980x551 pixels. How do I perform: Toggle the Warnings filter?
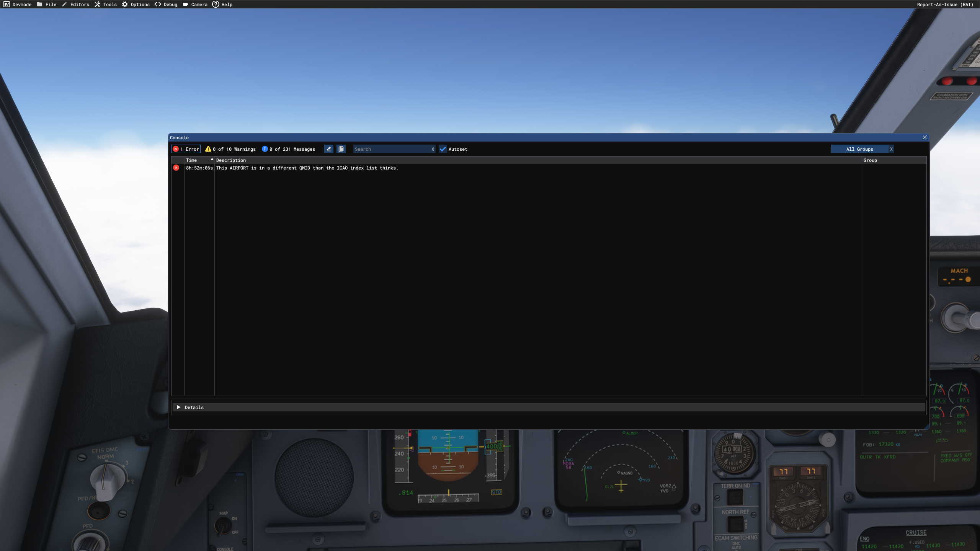tap(230, 149)
